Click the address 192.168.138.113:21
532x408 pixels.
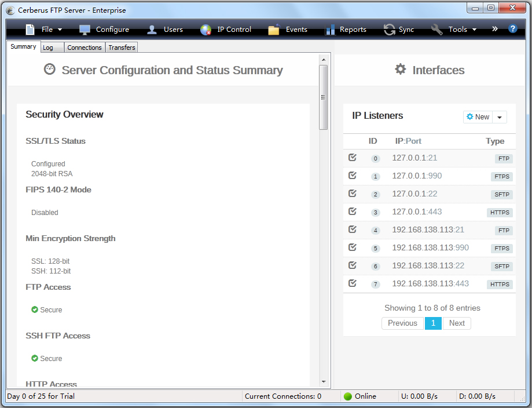[428, 230]
